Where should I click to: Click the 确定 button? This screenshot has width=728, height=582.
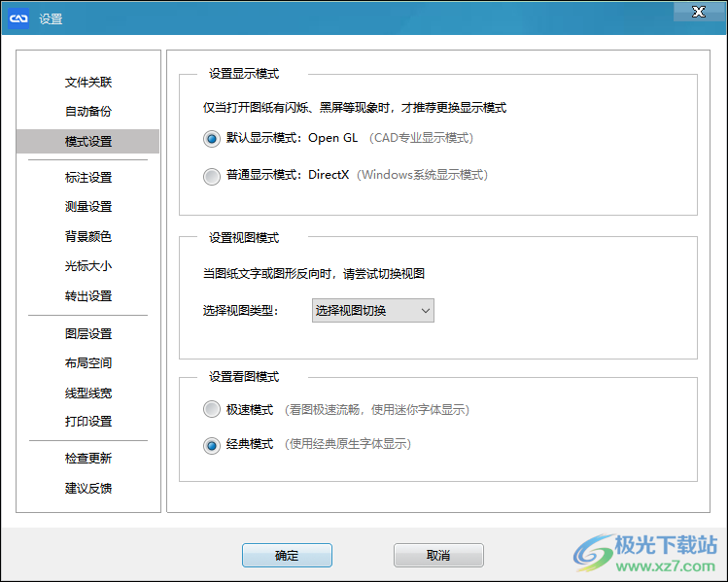(x=287, y=555)
